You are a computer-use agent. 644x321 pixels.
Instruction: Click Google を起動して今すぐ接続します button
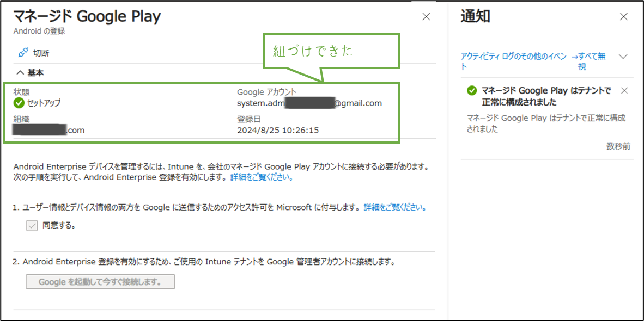[x=100, y=282]
